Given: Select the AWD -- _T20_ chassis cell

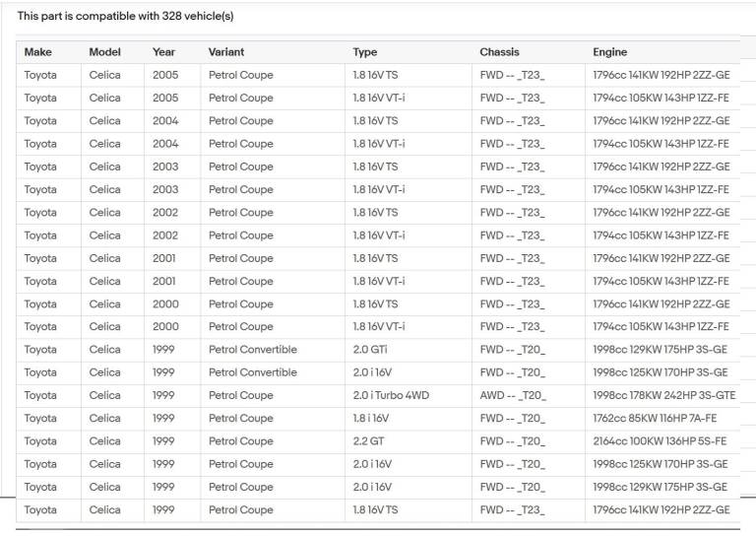Looking at the screenshot, I should coord(512,395).
